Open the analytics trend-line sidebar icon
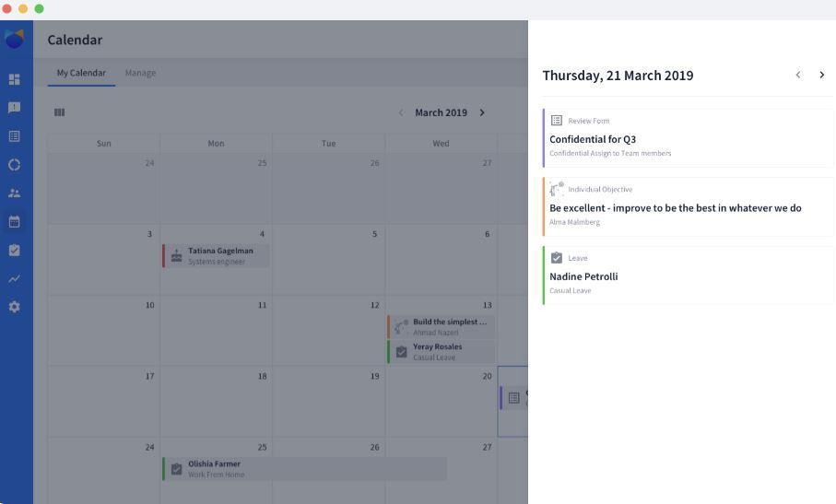Viewport: 836px width, 504px height. click(14, 279)
